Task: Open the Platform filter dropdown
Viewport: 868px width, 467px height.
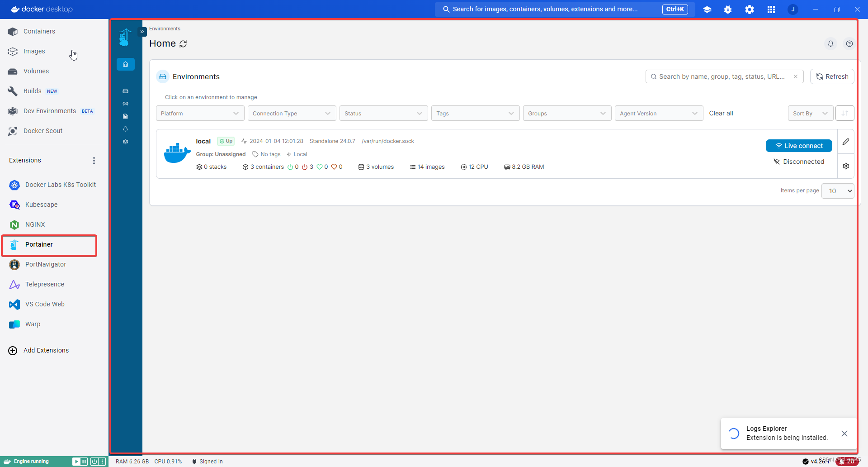Action: click(200, 113)
